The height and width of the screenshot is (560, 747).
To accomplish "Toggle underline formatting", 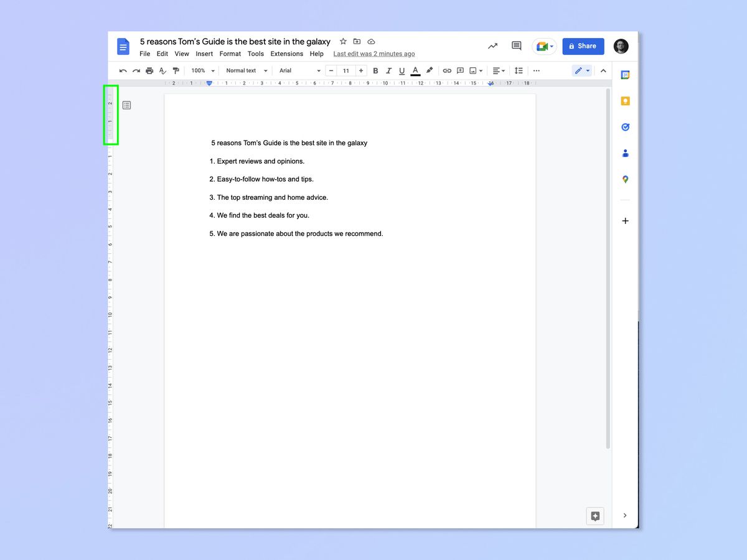I will click(x=402, y=70).
